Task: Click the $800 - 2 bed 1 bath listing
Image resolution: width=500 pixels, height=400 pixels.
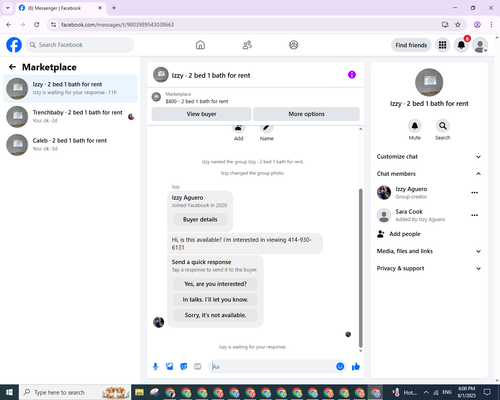Action: click(x=197, y=101)
